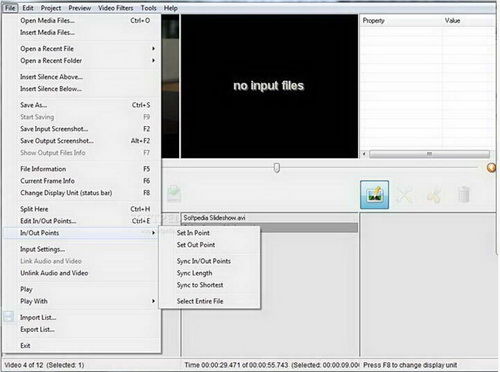The height and width of the screenshot is (372, 500).
Task: Click the icon beside Import List
Action: [x=9, y=317]
